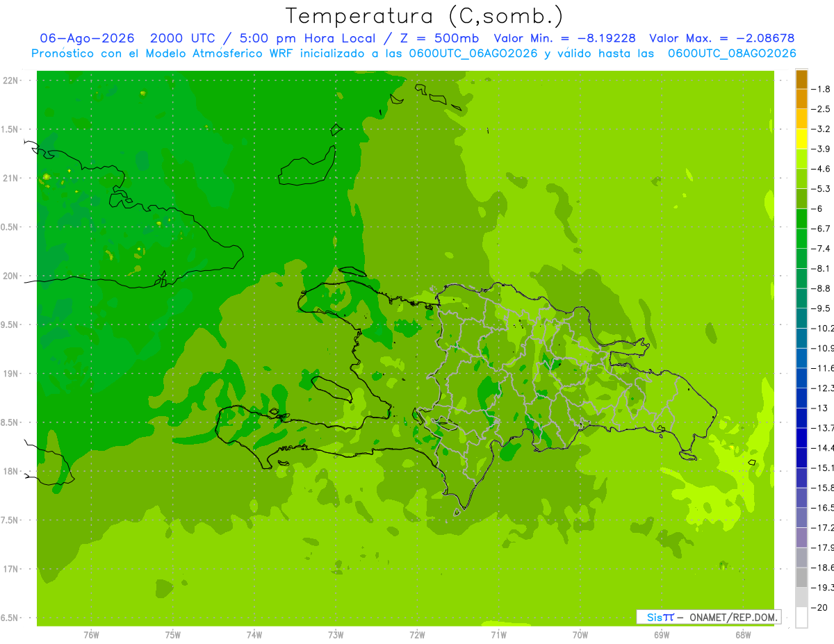Click the '-1.8' color scale label

(x=821, y=89)
